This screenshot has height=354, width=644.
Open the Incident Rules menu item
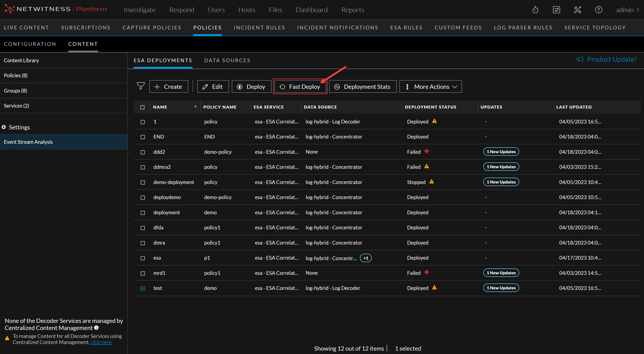coord(259,28)
